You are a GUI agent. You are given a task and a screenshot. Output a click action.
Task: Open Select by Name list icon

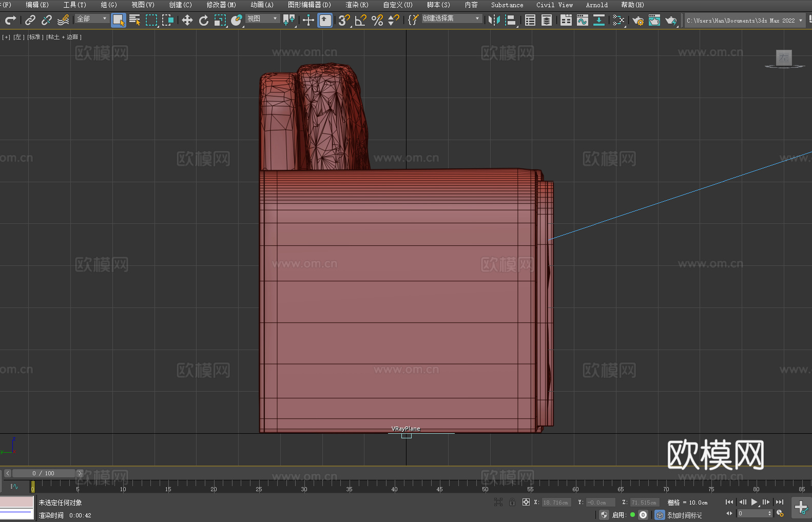(135, 20)
